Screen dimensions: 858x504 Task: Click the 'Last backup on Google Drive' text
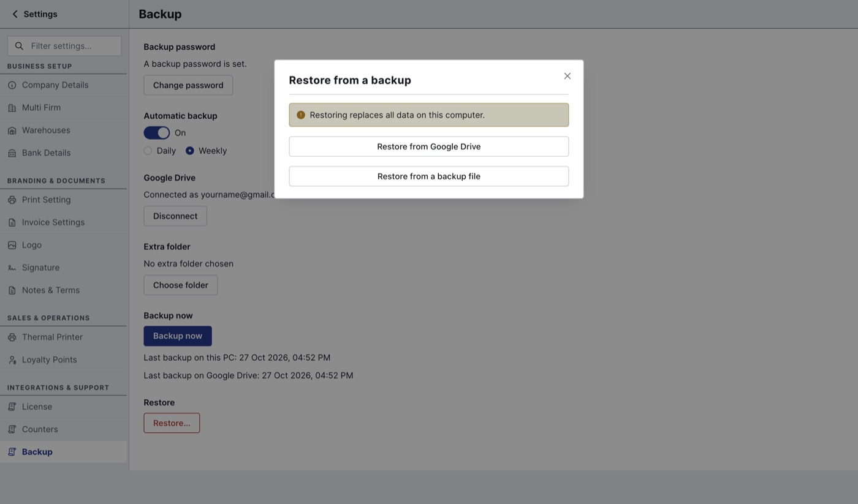coord(248,375)
